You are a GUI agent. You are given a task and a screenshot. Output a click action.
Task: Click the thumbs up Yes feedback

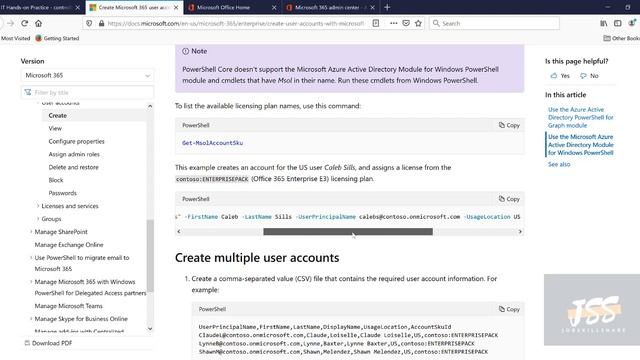(x=560, y=76)
